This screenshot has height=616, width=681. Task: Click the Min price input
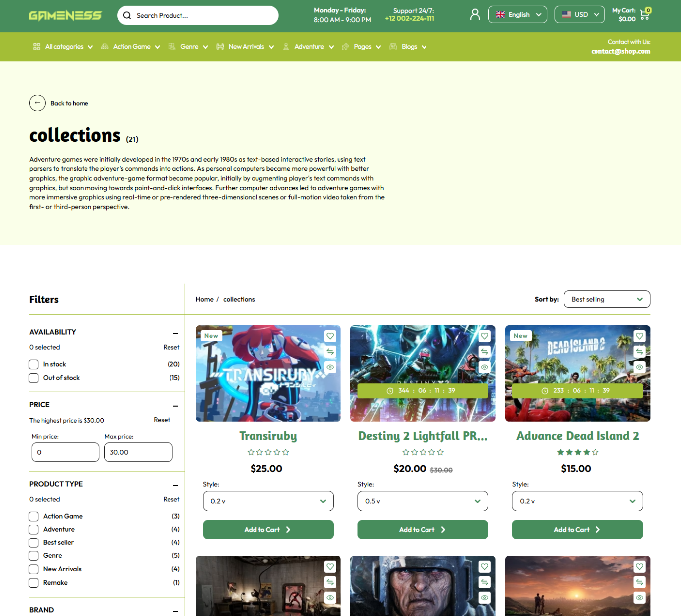tap(66, 452)
